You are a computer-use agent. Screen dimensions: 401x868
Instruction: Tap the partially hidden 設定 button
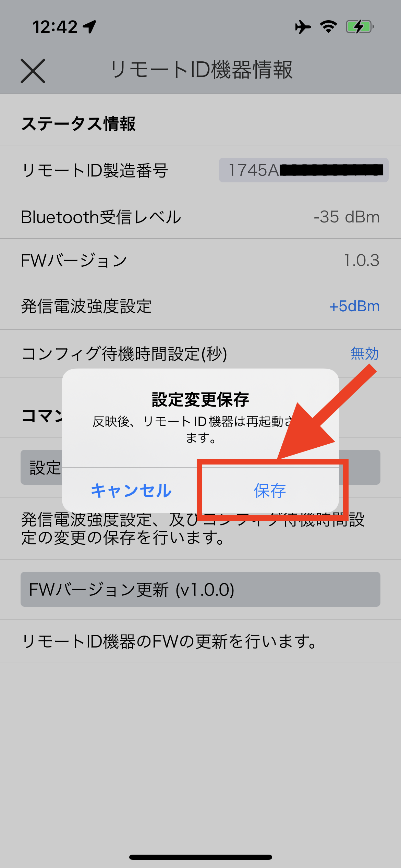pos(41,467)
